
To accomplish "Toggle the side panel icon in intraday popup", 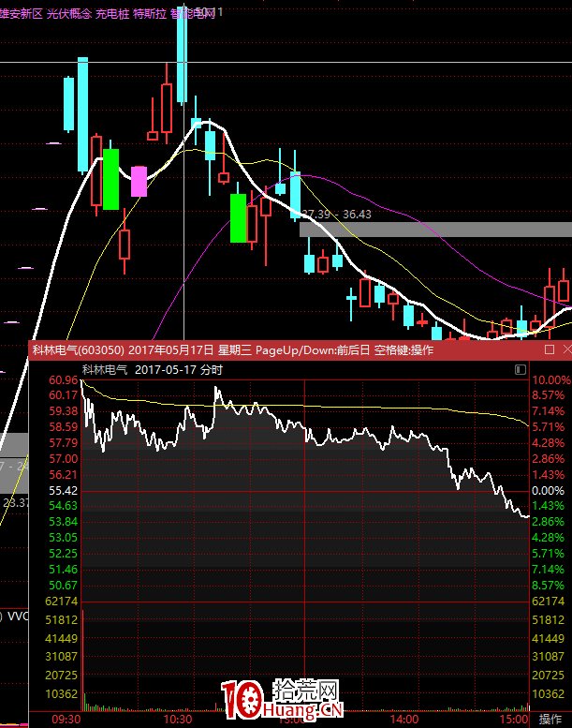I will pyautogui.click(x=520, y=369).
